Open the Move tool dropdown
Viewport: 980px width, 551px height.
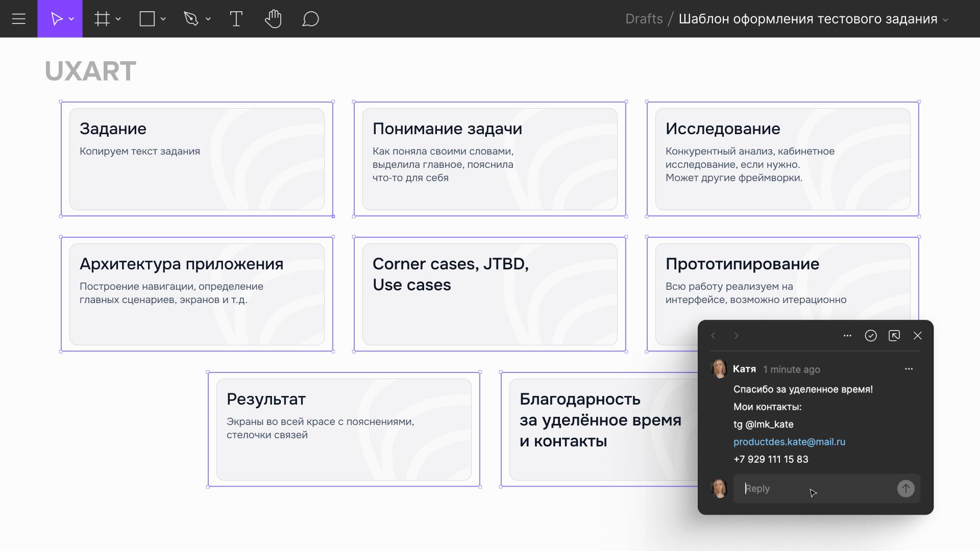pos(71,19)
